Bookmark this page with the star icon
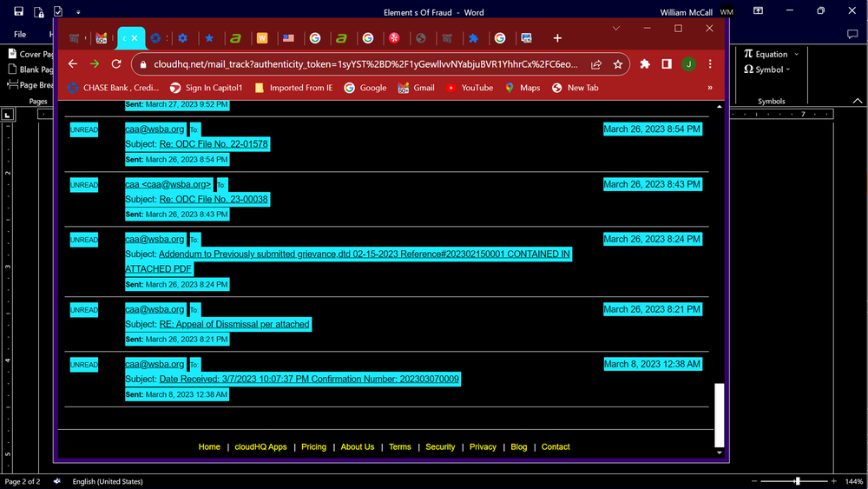 (618, 64)
